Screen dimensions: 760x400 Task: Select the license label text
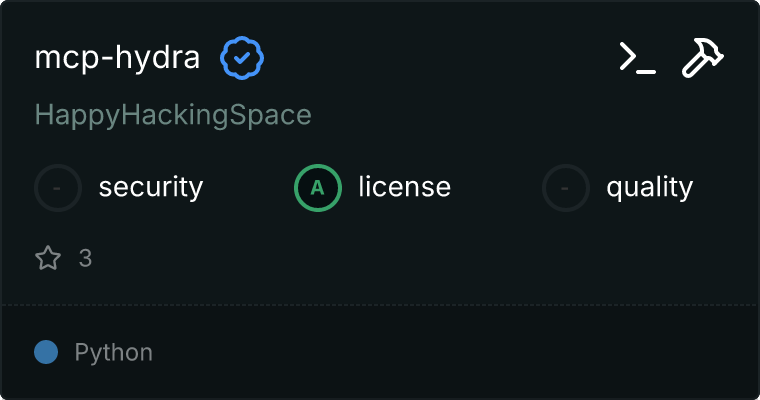coord(404,187)
